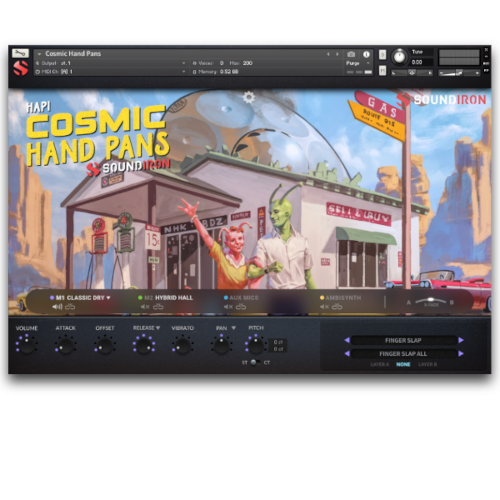This screenshot has height=500, width=500.
Task: Toggle the Mute M button
Action: pos(382,70)
